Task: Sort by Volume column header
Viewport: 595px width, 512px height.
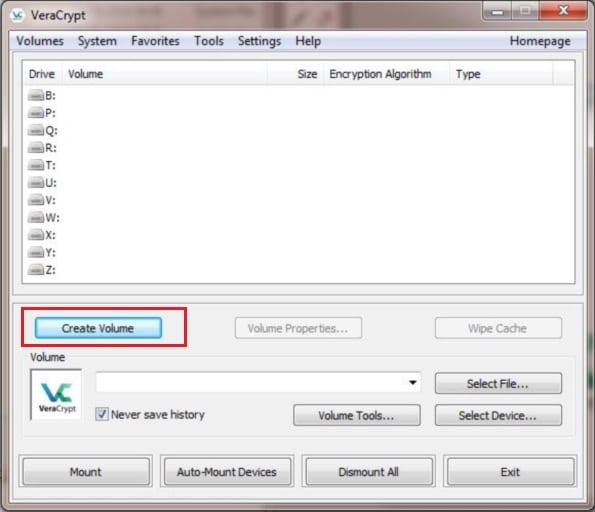Action: click(165, 74)
